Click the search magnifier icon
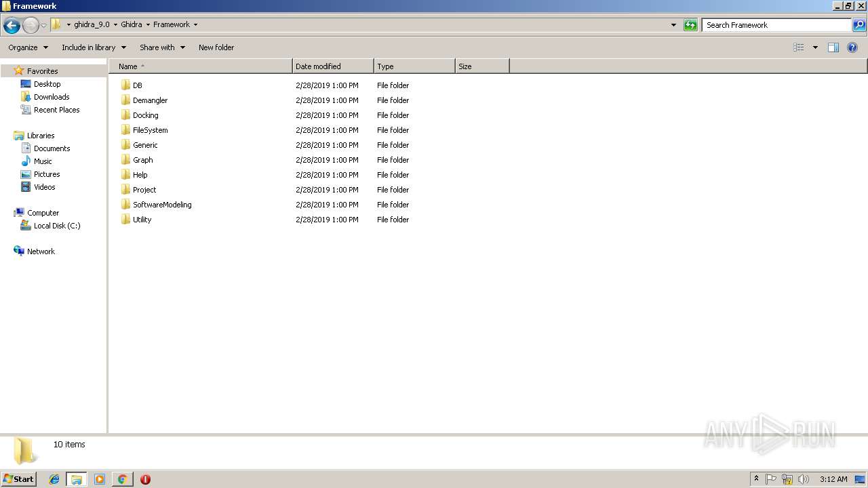Viewport: 868px width, 488px height. point(859,25)
